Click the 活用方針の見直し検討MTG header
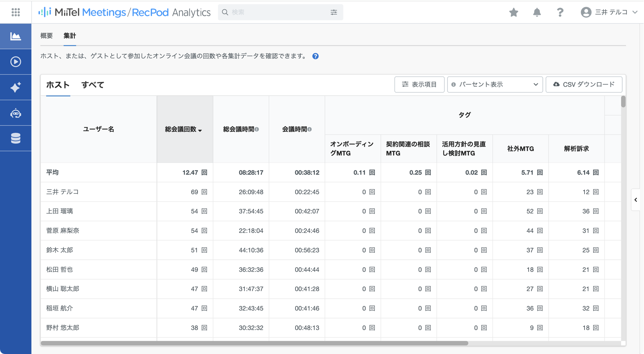This screenshot has height=354, width=644. 465,149
